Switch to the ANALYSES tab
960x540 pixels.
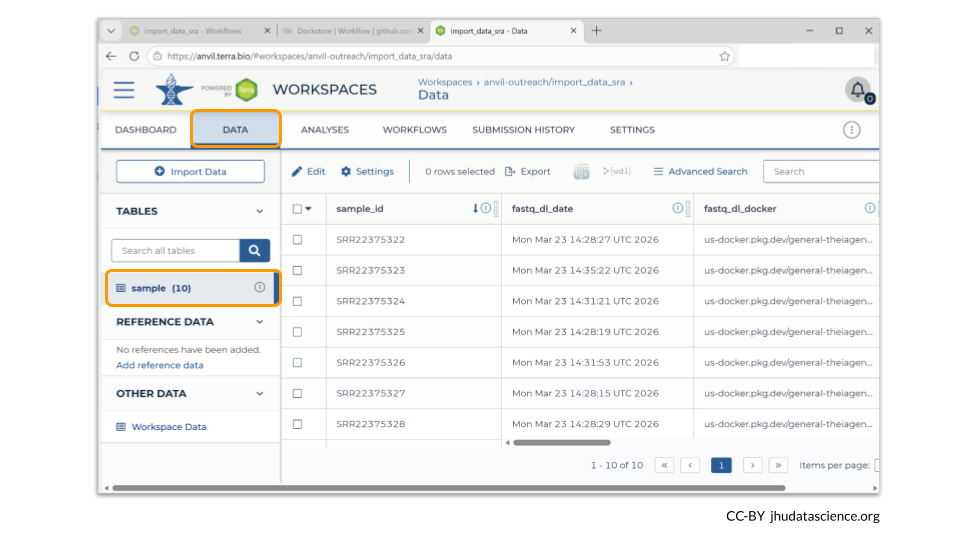325,130
